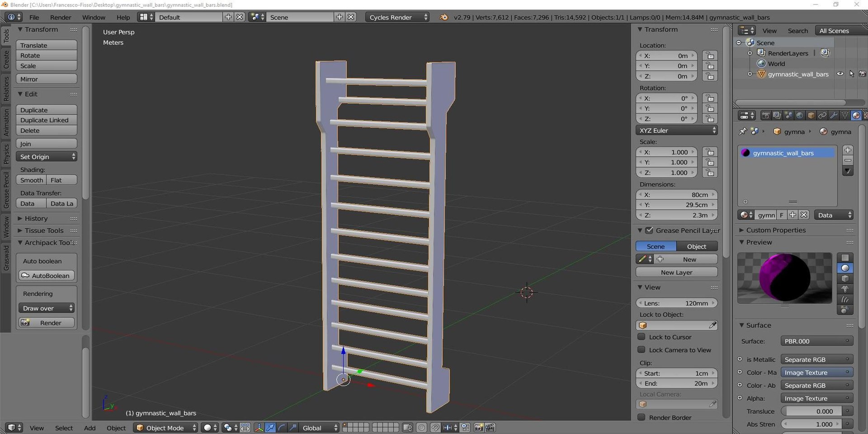Open the Surface PBR.000 shader dropdown
Viewport: 868px width, 434px height.
tap(816, 341)
